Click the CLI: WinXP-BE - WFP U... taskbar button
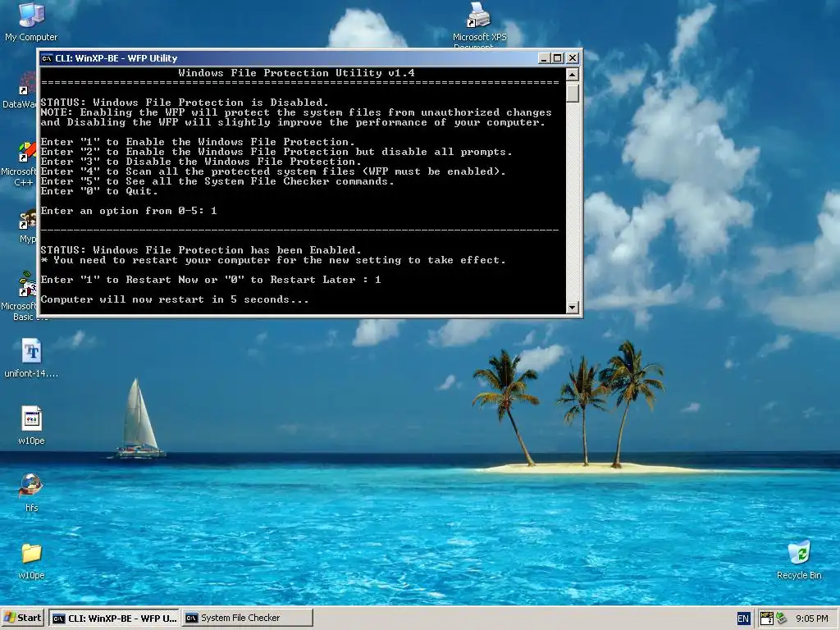The width and height of the screenshot is (840, 630). coord(115,618)
